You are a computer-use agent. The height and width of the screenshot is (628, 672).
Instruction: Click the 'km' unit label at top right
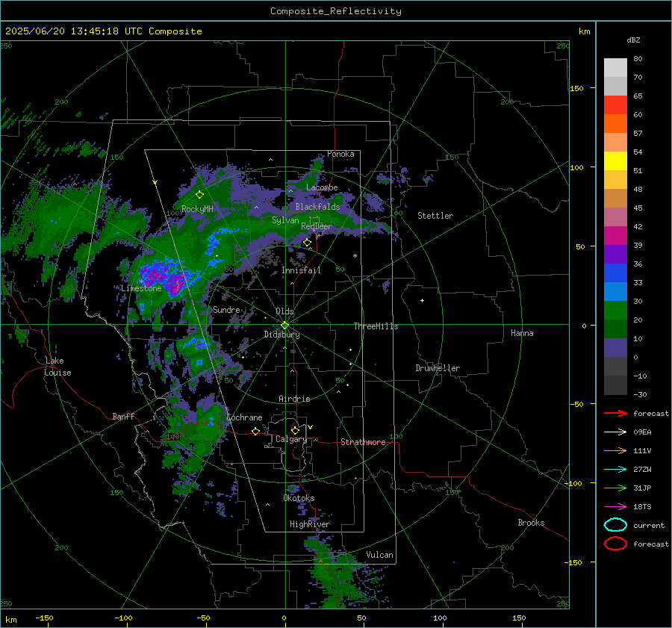tap(584, 31)
